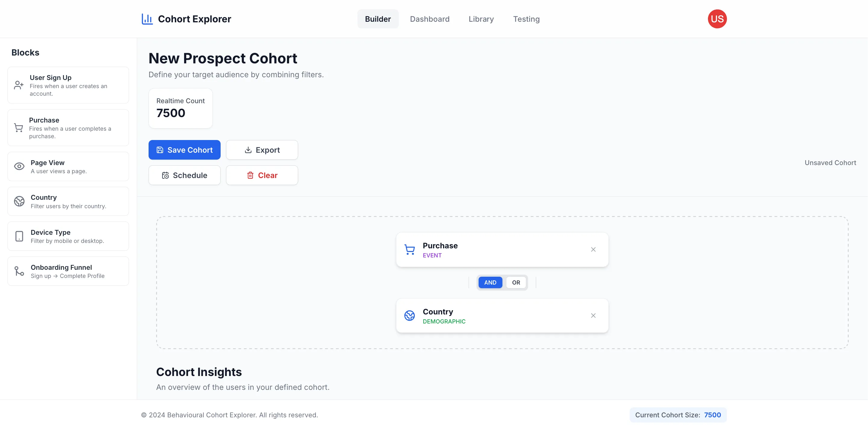The width and height of the screenshot is (868, 430).
Task: Open the Schedule options
Action: click(184, 175)
